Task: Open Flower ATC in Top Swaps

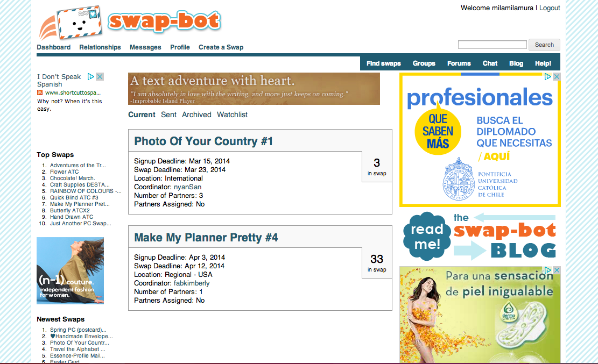Action: (64, 172)
